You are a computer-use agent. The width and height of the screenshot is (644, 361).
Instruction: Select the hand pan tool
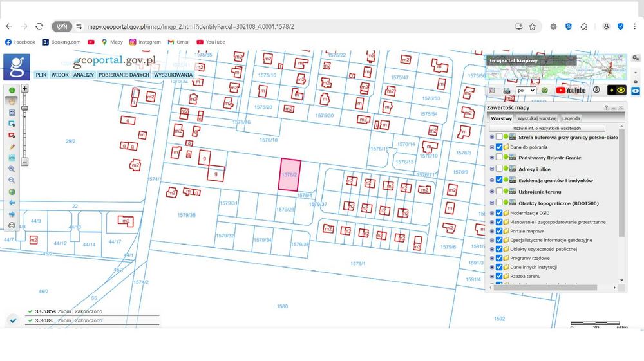point(12,101)
